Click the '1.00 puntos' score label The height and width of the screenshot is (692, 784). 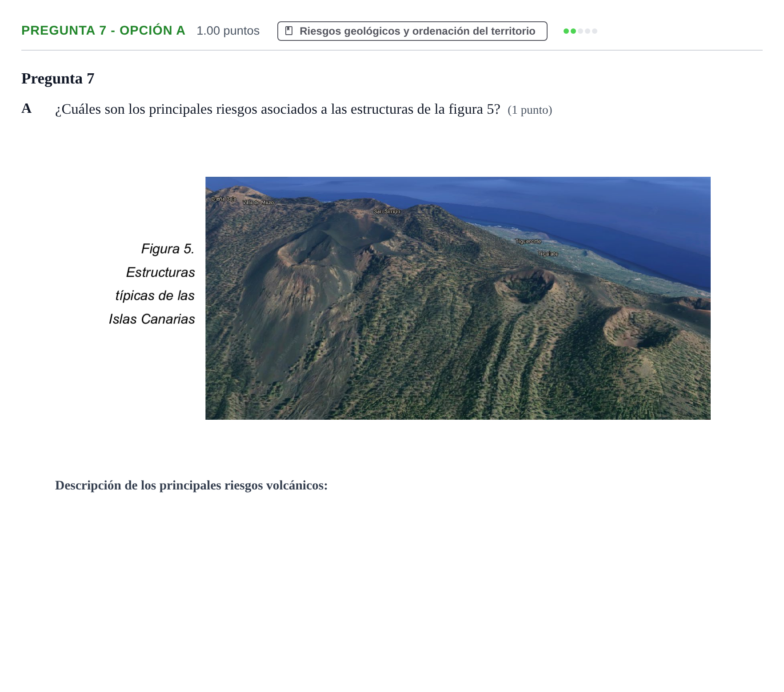228,31
